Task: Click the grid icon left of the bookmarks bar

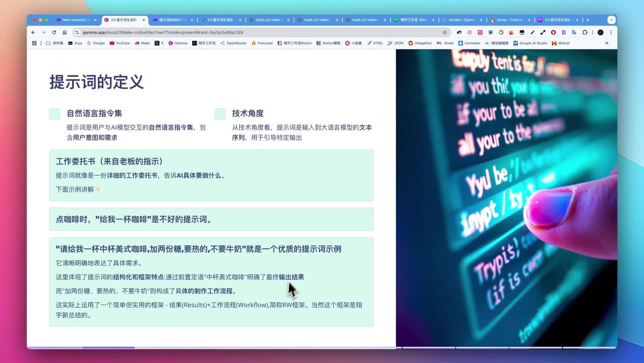Action: 34,43
